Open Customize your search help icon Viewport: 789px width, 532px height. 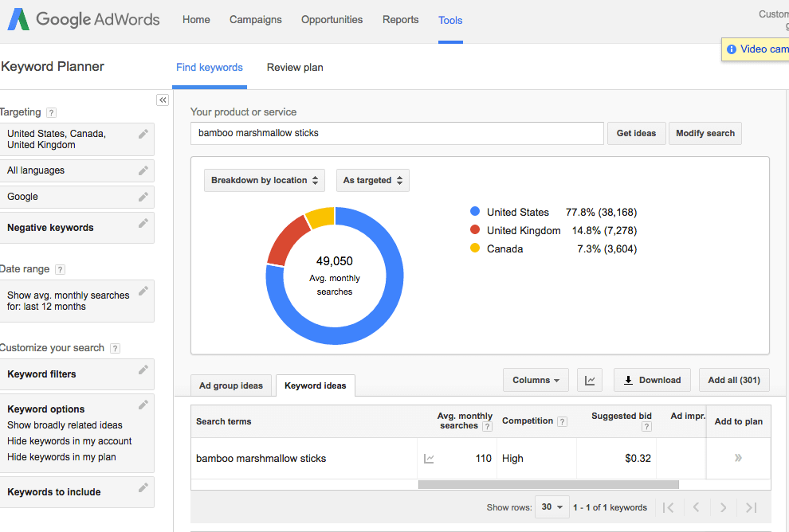point(116,349)
